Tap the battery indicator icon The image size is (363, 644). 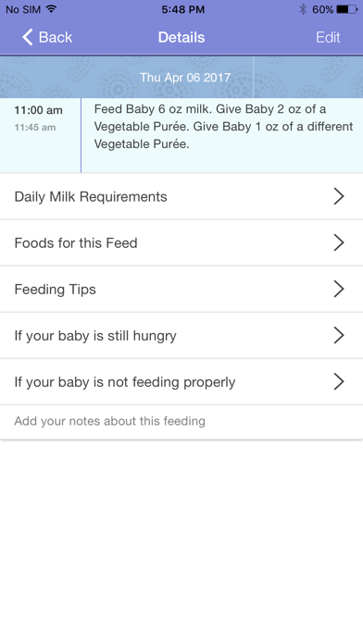(347, 9)
